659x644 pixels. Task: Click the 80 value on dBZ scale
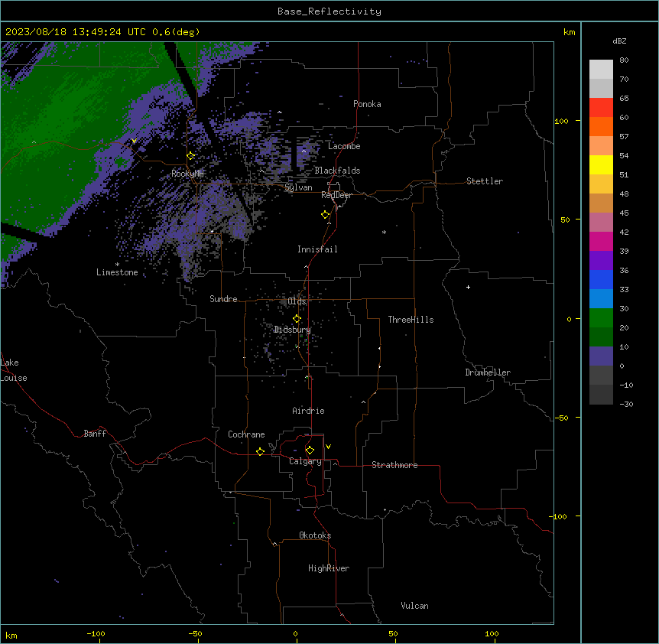tap(624, 60)
